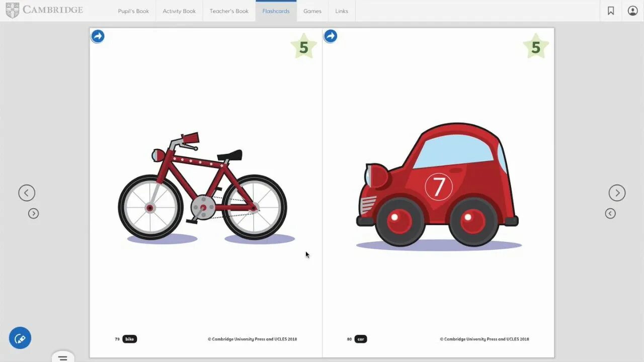Click share arrow on car flashcard
Image resolution: width=644 pixels, height=362 pixels.
click(x=331, y=36)
